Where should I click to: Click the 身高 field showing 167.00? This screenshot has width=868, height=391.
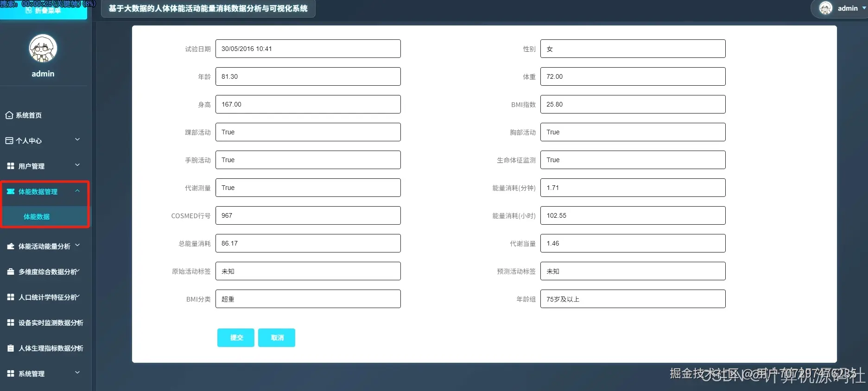click(x=308, y=104)
